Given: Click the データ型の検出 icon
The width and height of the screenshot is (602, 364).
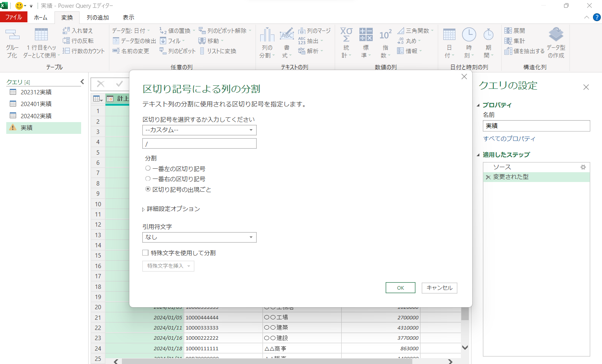Looking at the screenshot, I should (116, 40).
